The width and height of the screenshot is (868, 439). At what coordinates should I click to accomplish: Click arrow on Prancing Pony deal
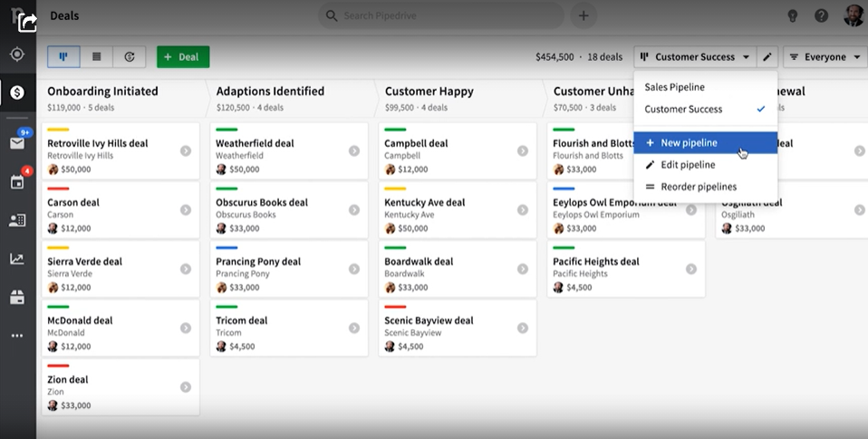point(354,268)
